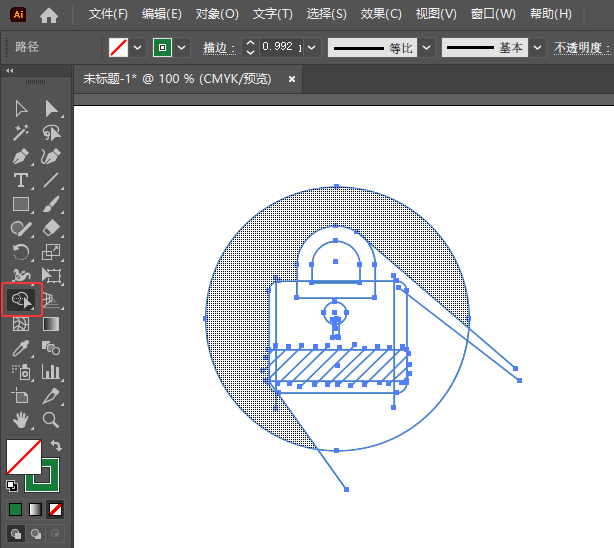Open the 文字(T) menu

coord(273,14)
